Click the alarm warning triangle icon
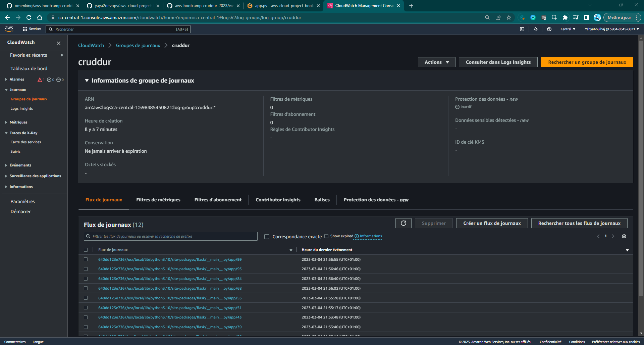This screenshot has width=644, height=345. coord(40,80)
